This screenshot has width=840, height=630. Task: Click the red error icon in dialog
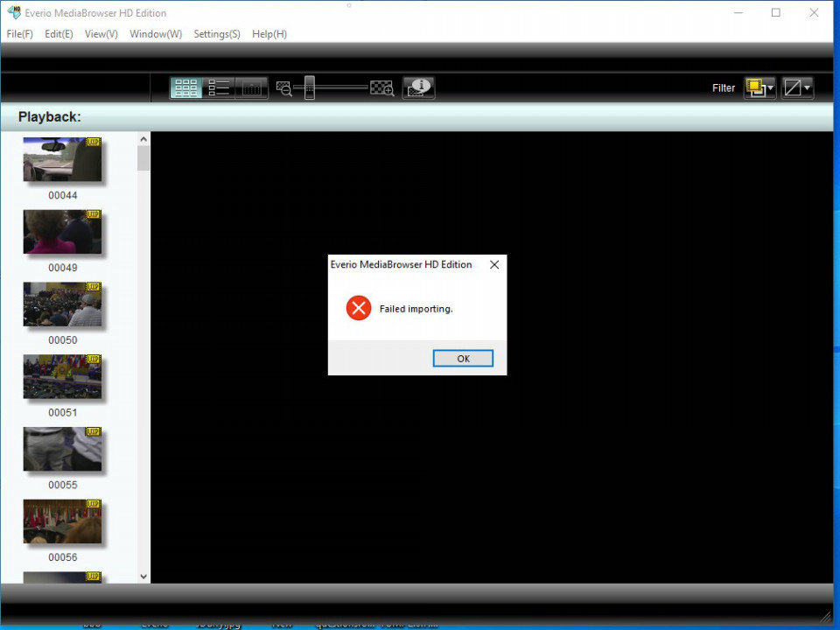tap(359, 308)
